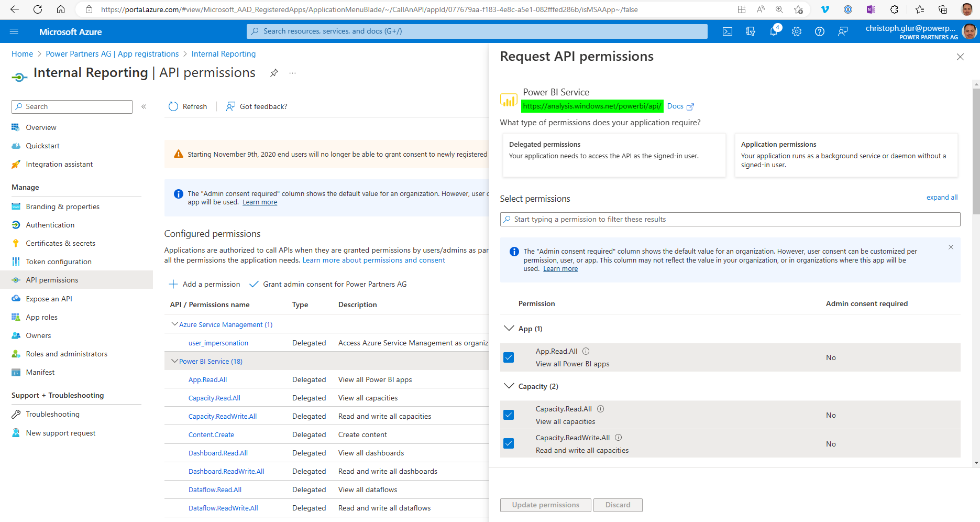Click Add a permission
The width and height of the screenshot is (980, 522).
(x=204, y=284)
